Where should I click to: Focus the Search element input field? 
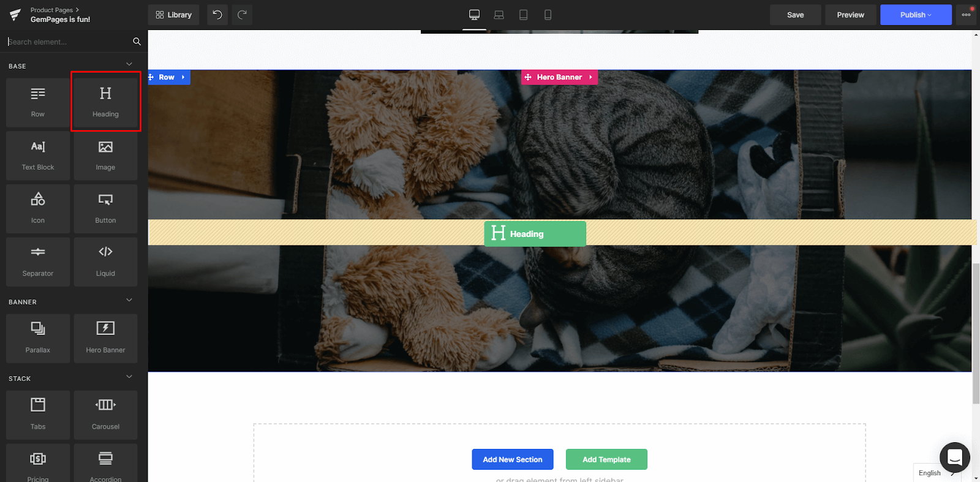pos(67,42)
